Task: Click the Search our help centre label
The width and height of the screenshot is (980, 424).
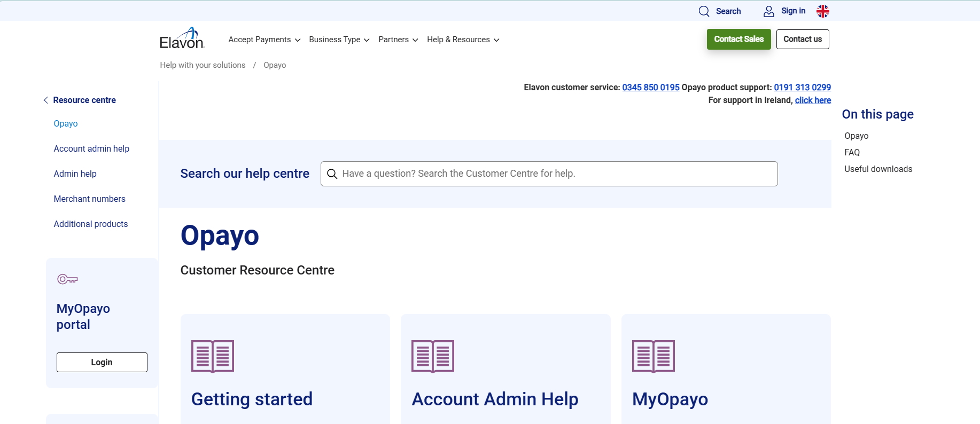Action: pos(245,174)
